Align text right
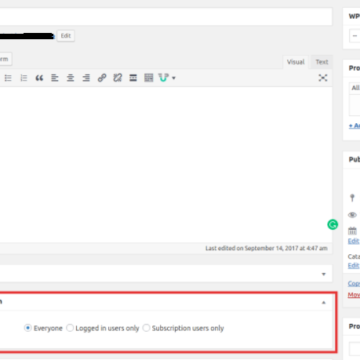 coord(86,78)
